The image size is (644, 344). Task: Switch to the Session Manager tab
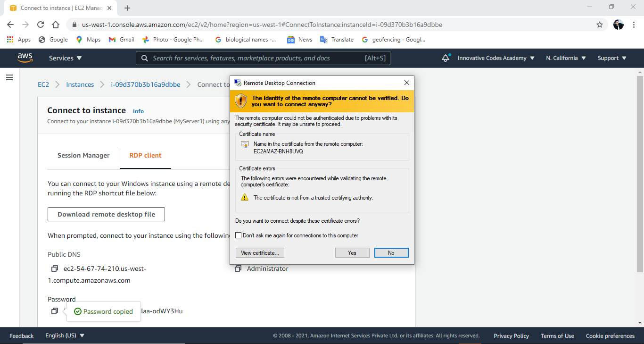click(83, 155)
